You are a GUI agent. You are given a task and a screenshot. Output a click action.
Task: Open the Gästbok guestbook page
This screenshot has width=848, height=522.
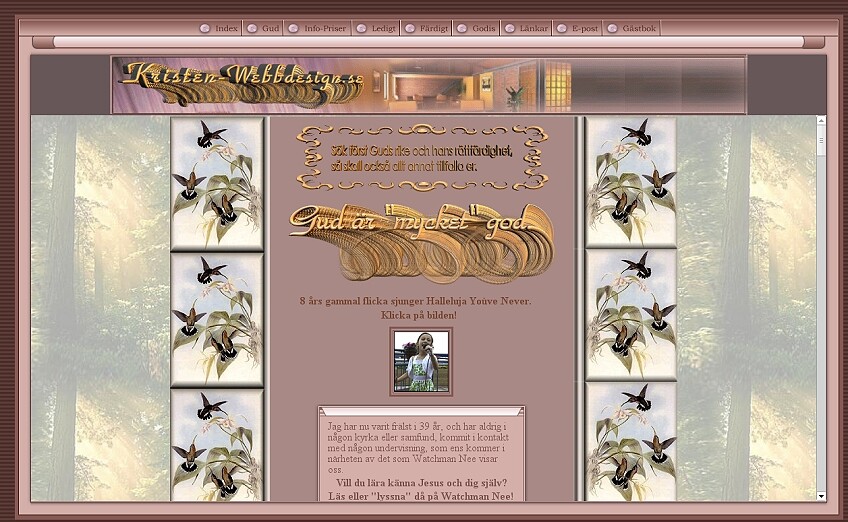coord(639,29)
